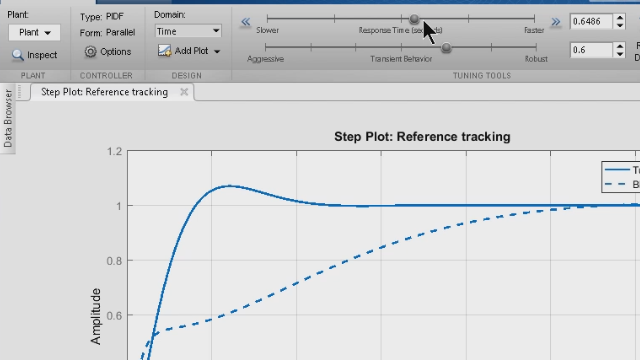Click the plot title Step Plot: Reference tracking

pos(422,136)
